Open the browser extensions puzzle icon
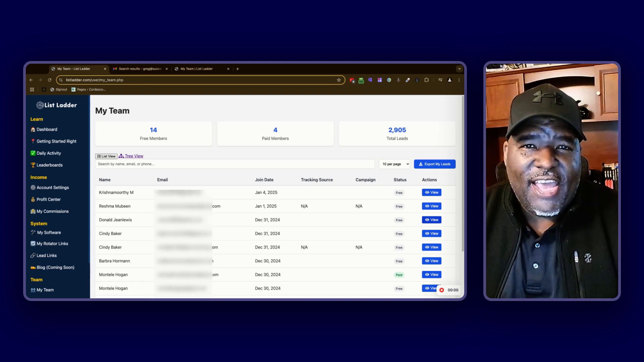 (426, 80)
